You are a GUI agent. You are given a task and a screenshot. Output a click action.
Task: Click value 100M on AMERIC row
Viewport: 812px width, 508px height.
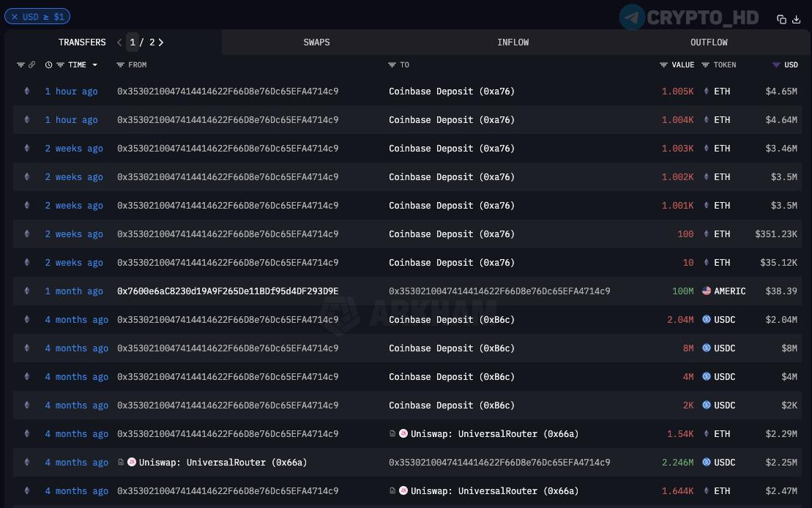[682, 291]
